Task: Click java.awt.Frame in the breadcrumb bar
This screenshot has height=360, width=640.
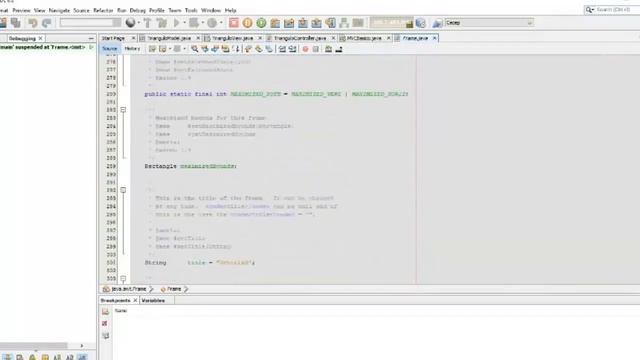Action: point(129,289)
